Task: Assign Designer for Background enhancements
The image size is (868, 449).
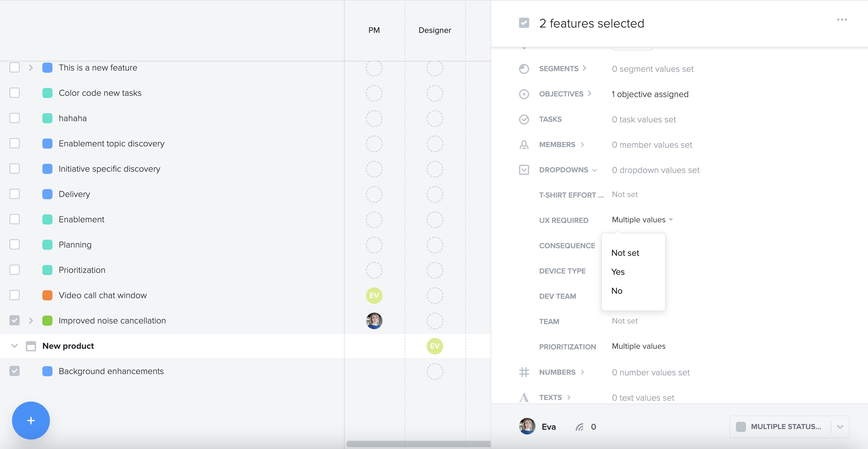Action: (x=435, y=372)
